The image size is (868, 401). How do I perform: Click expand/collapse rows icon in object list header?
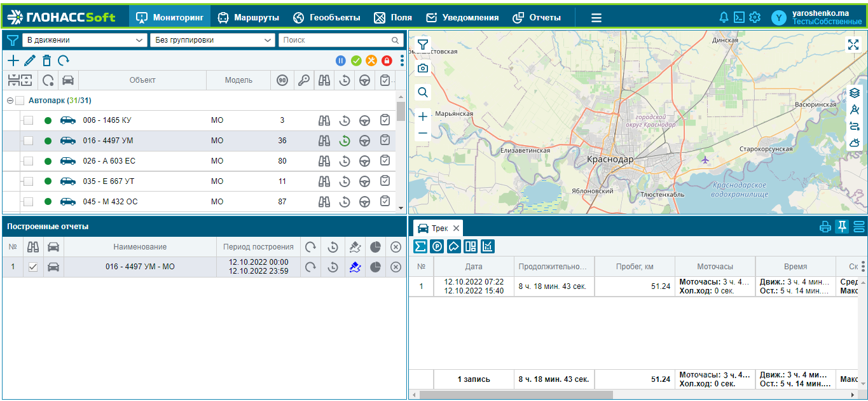(x=20, y=80)
